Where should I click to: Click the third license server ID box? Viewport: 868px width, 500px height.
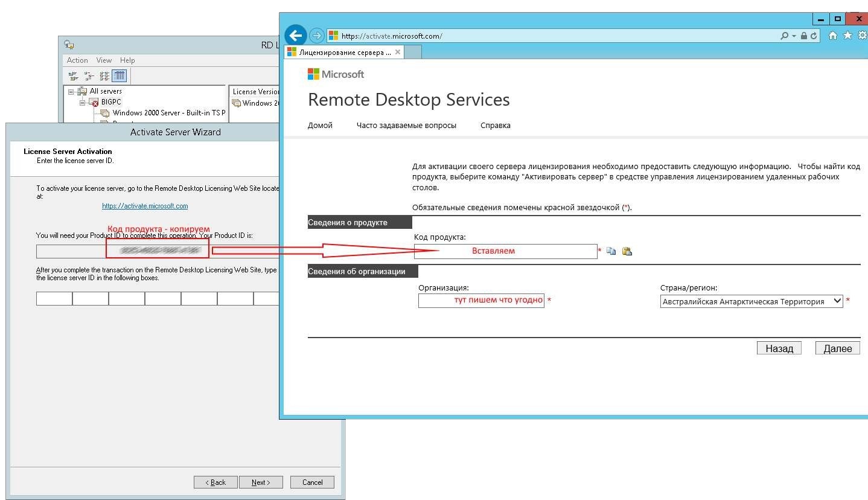coord(127,298)
